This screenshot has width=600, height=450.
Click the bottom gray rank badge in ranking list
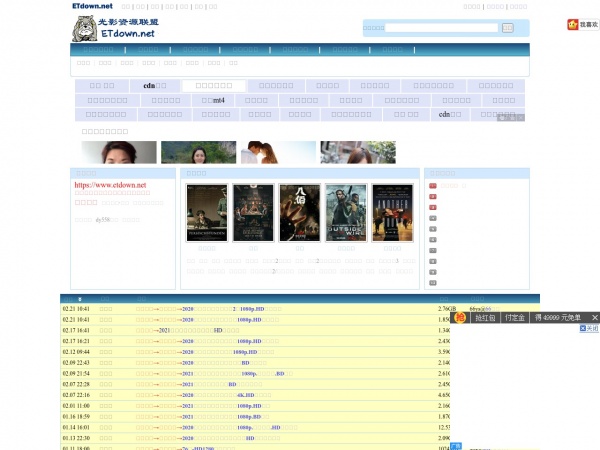click(x=433, y=283)
